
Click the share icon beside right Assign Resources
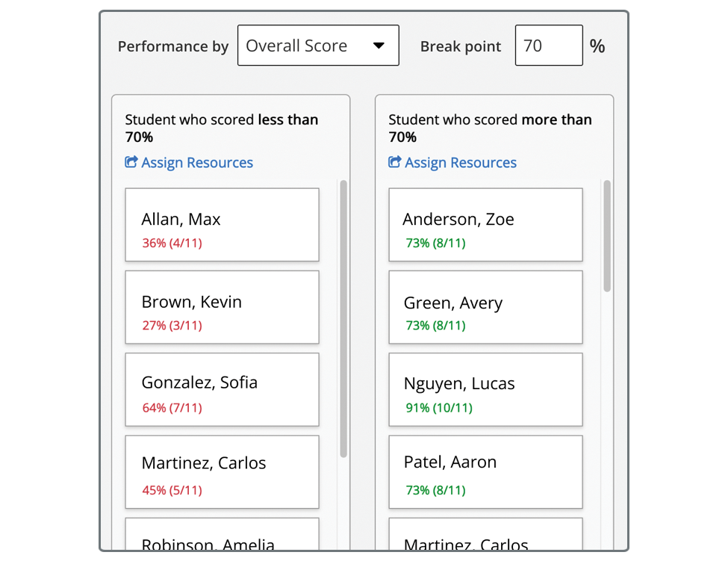pyautogui.click(x=394, y=162)
